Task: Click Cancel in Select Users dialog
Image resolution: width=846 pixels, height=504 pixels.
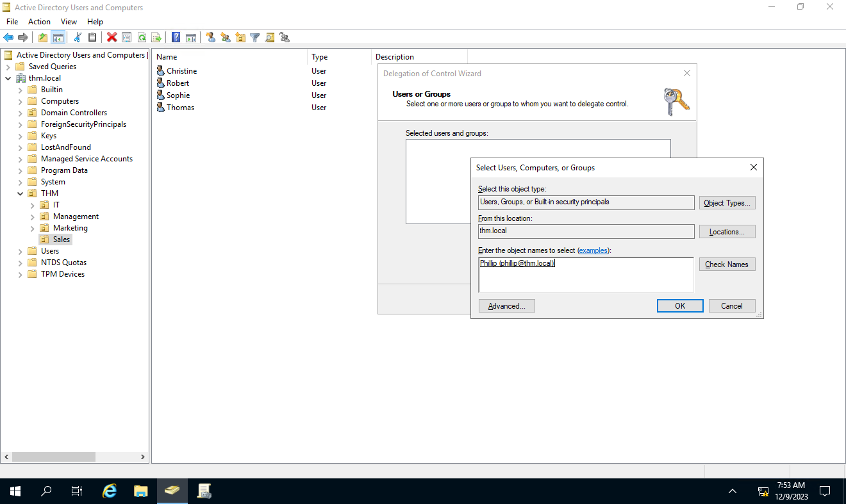Action: [732, 306]
